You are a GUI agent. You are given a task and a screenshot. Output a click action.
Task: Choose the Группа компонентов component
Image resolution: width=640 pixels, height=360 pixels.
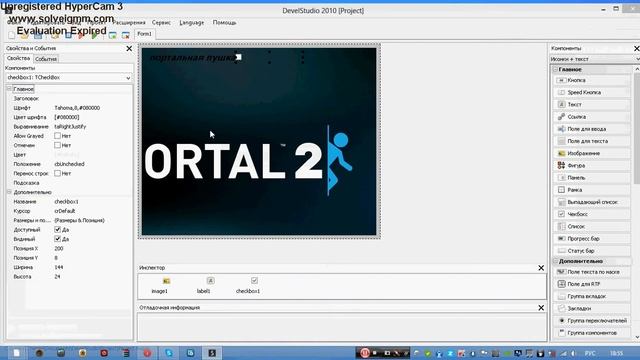click(591, 333)
